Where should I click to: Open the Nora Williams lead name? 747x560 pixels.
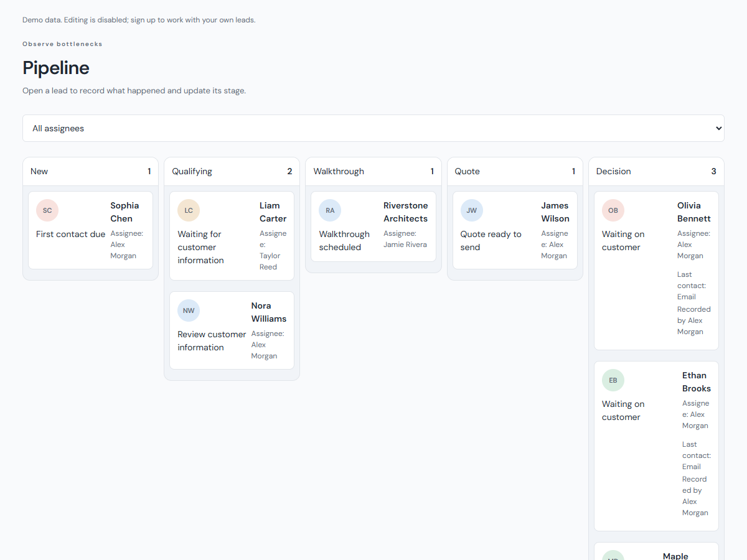269,312
